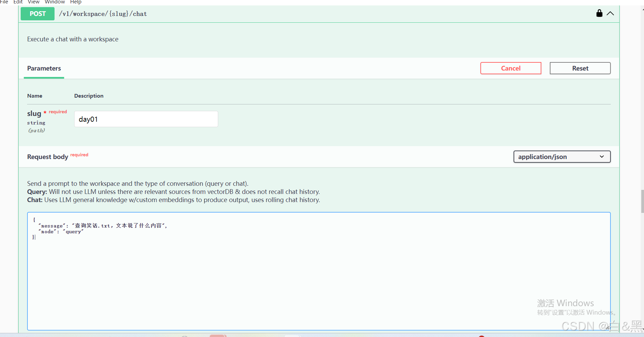Image resolution: width=644 pixels, height=337 pixels.
Task: Click the locked padlock showing active authorization
Action: tap(599, 13)
